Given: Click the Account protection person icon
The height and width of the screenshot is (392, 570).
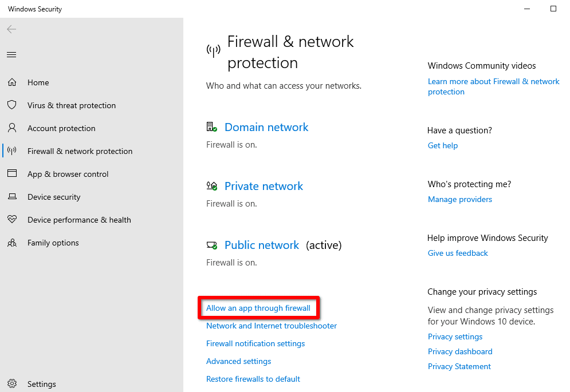Looking at the screenshot, I should (12, 128).
